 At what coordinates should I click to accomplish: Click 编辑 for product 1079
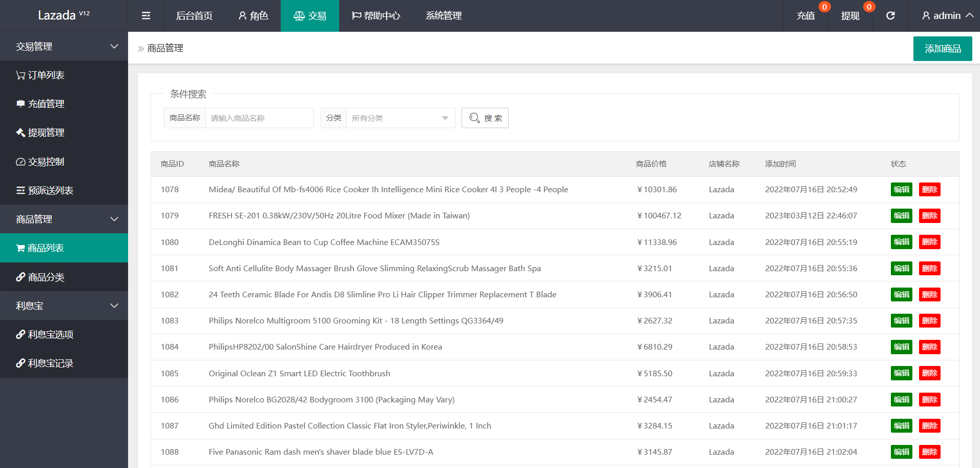[x=902, y=216]
